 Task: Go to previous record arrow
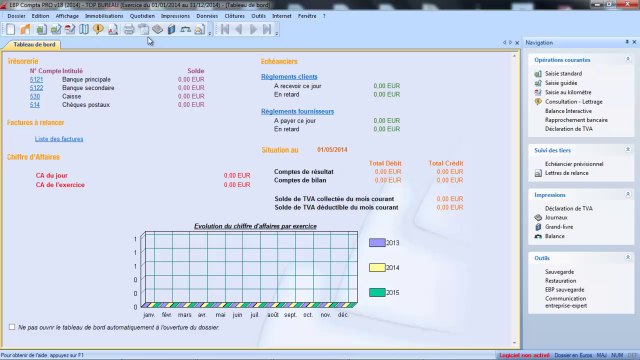[239, 29]
